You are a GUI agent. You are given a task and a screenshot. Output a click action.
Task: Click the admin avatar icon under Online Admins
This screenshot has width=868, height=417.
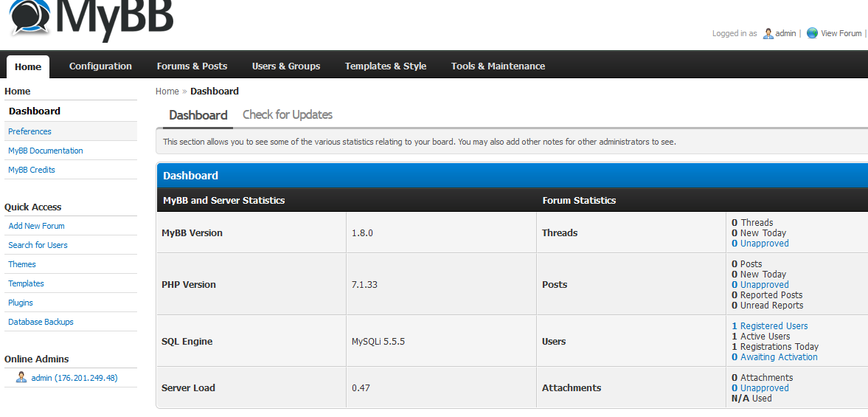pyautogui.click(x=21, y=378)
